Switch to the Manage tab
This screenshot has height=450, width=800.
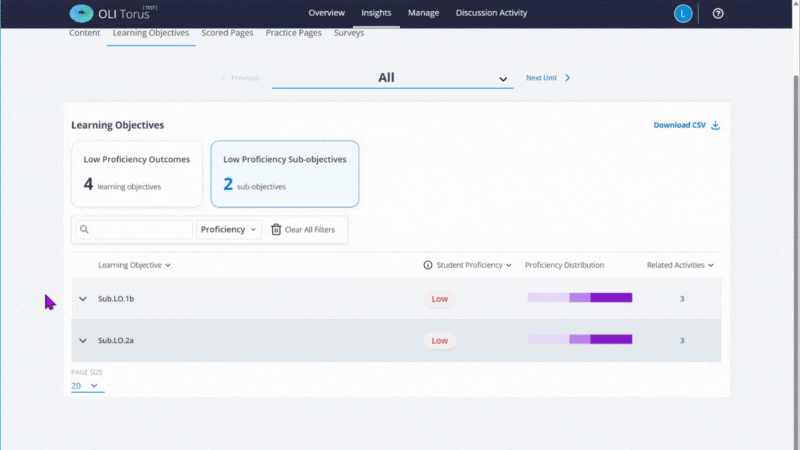(423, 13)
